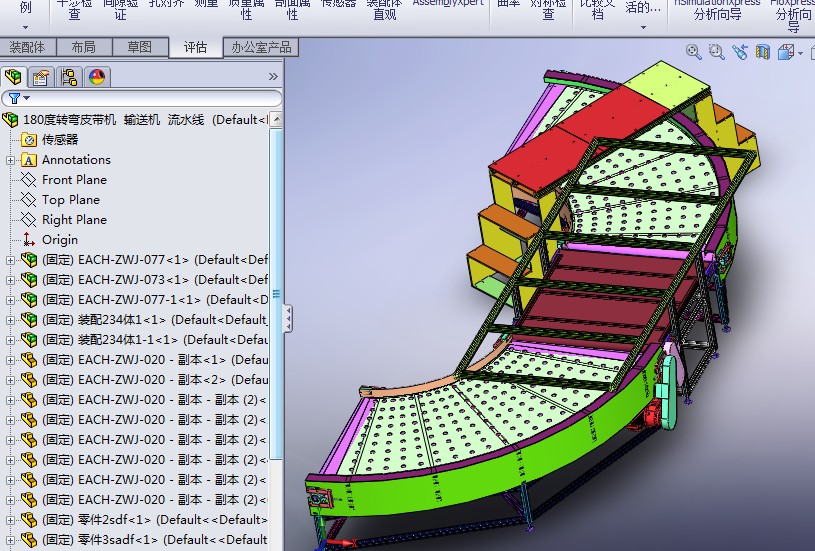Switch to the 装配体 tab
The height and width of the screenshot is (551, 815).
coord(27,47)
